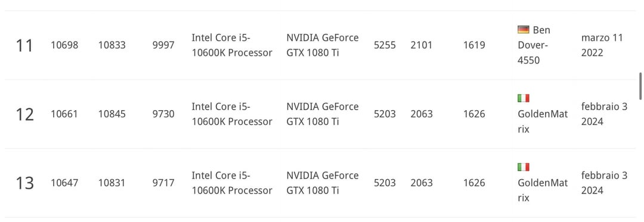
Task: Click Intel Core i5-10600K Processor in row 13
Action: (231, 183)
